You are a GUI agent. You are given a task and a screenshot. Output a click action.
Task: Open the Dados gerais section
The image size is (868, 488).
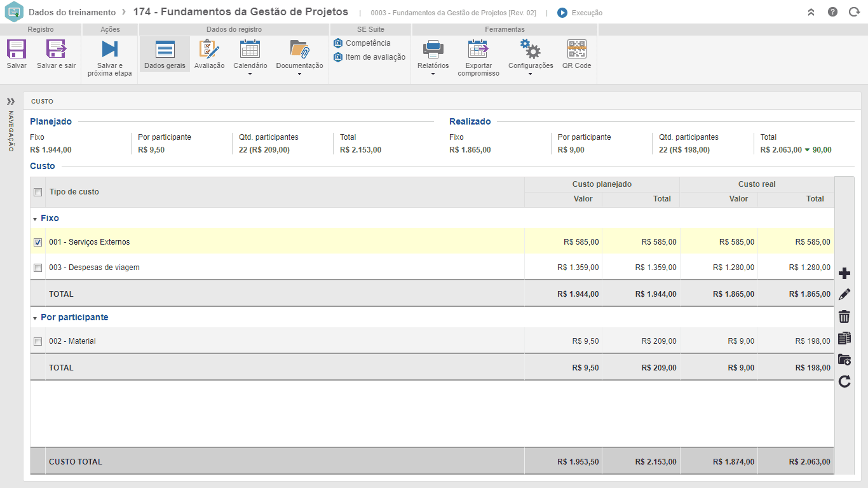click(165, 54)
